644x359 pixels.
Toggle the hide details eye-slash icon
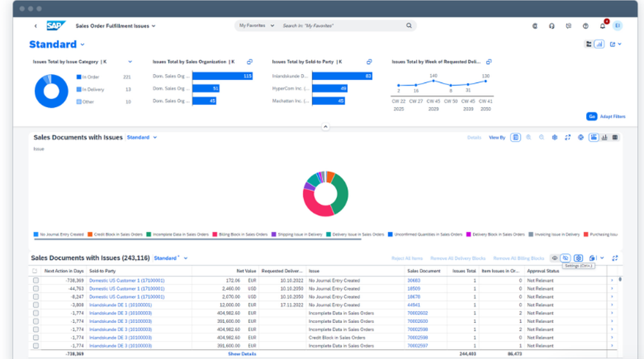click(565, 258)
